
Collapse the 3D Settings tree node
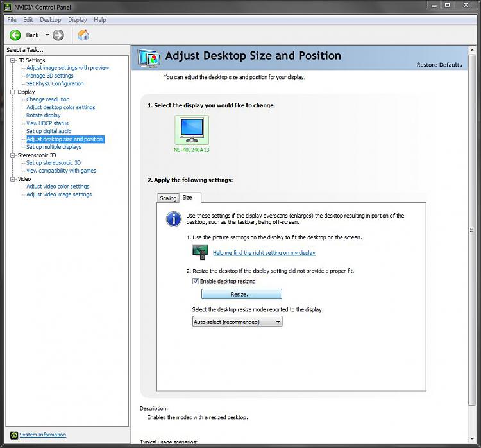coord(13,60)
